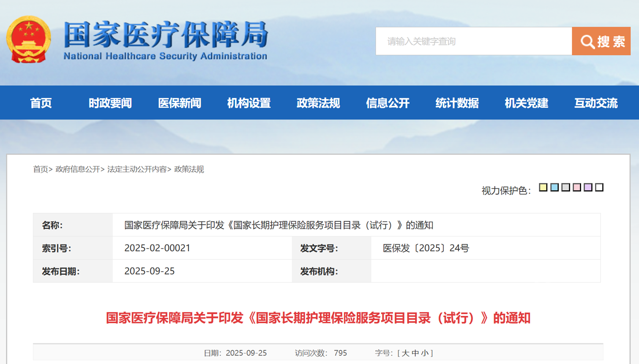Screen dimensions: 639x364
Task: Focus the keyword search input field
Action: tap(473, 41)
